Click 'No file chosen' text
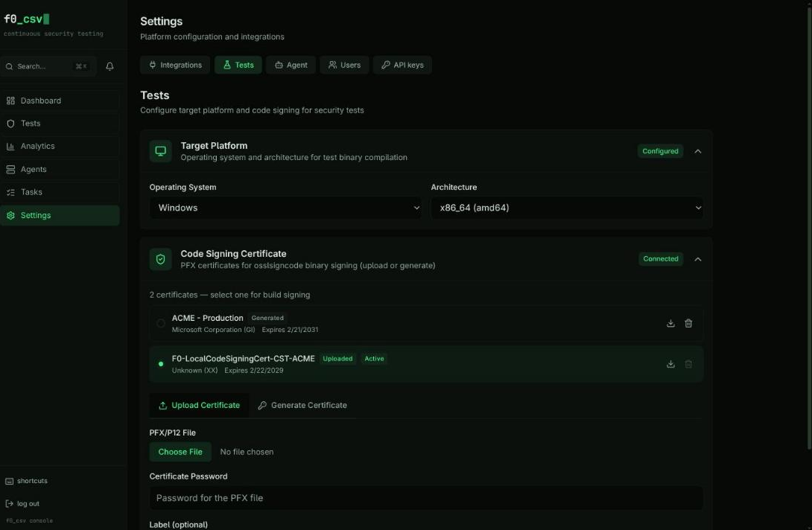Viewport: 812px width, 530px height. click(247, 452)
